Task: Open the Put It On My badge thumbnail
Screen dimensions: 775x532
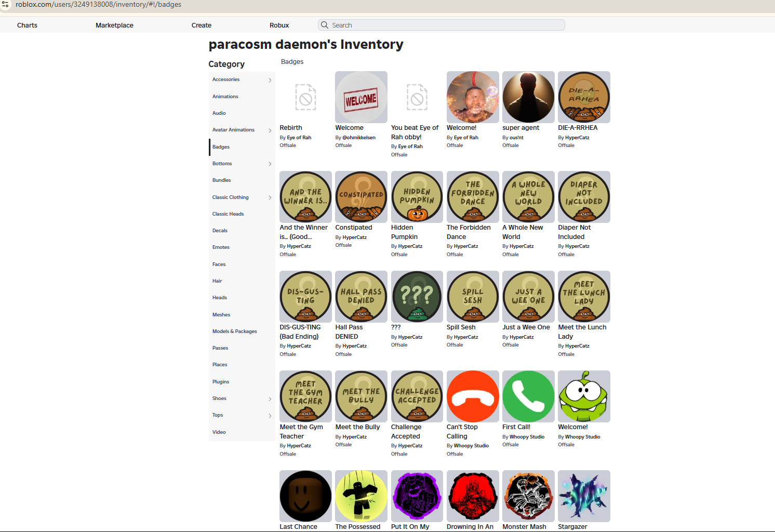Action: tap(417, 496)
